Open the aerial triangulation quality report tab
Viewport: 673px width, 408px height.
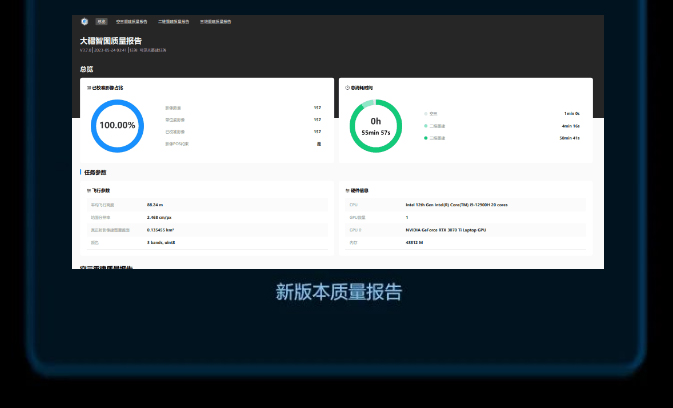132,20
